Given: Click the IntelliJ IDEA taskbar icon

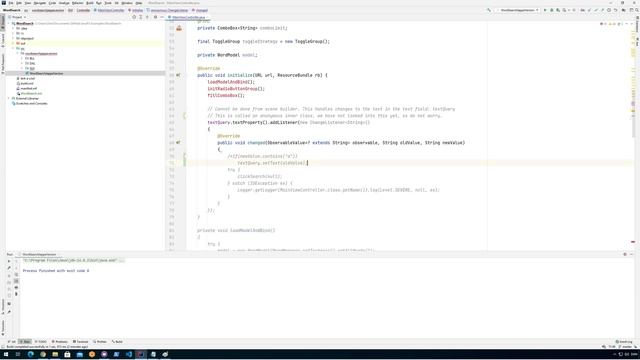Looking at the screenshot, I should (141, 354).
